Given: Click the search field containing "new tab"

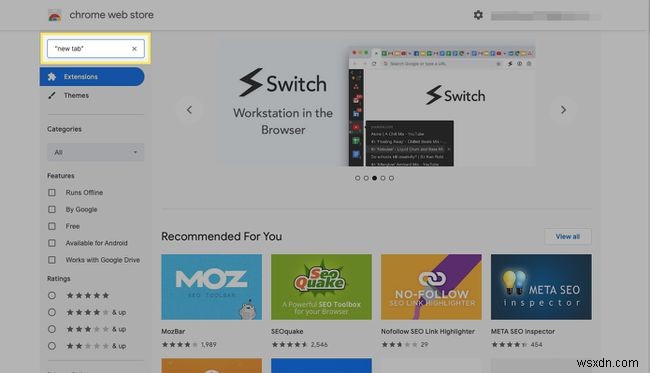Looking at the screenshot, I should click(x=96, y=48).
